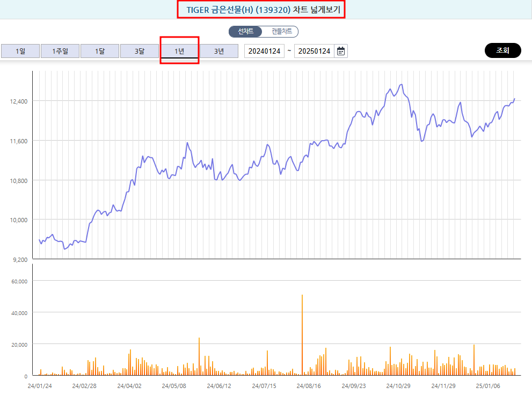
Task: Click the start date field 20240124
Action: coord(264,51)
